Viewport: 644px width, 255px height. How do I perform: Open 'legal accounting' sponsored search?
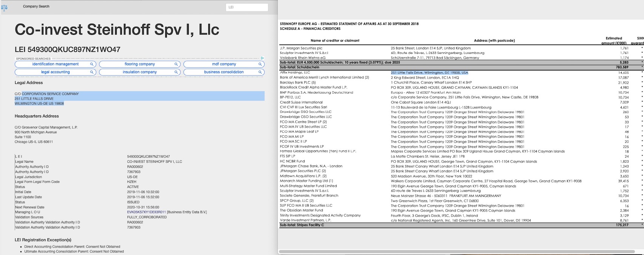click(55, 72)
